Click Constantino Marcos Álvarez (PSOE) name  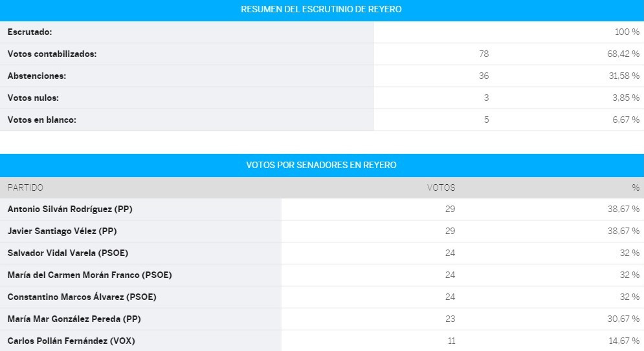(82, 297)
